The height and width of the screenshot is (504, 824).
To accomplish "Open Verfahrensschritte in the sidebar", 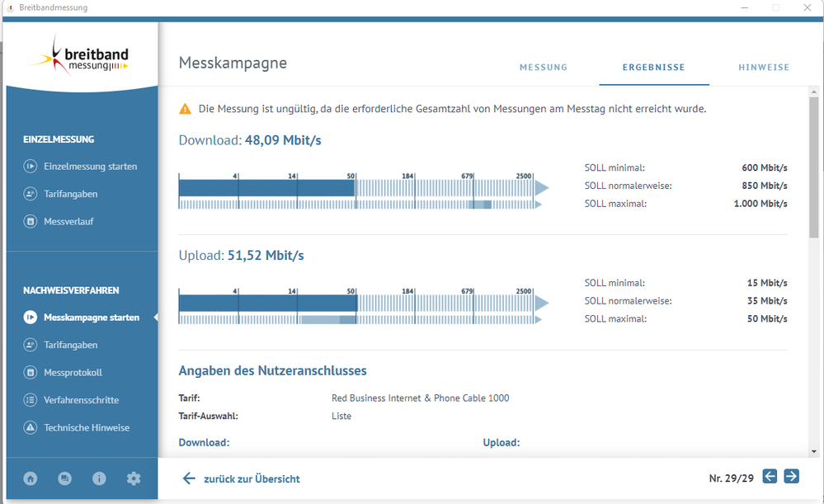I will point(82,400).
